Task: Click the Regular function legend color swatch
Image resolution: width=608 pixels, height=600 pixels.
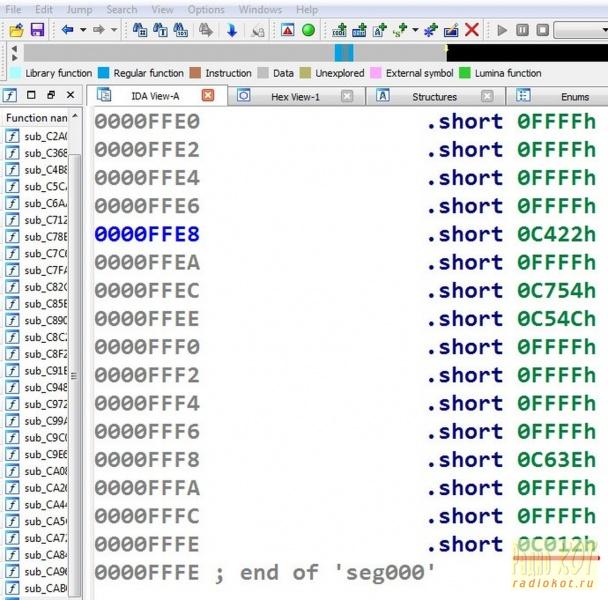Action: [103, 73]
